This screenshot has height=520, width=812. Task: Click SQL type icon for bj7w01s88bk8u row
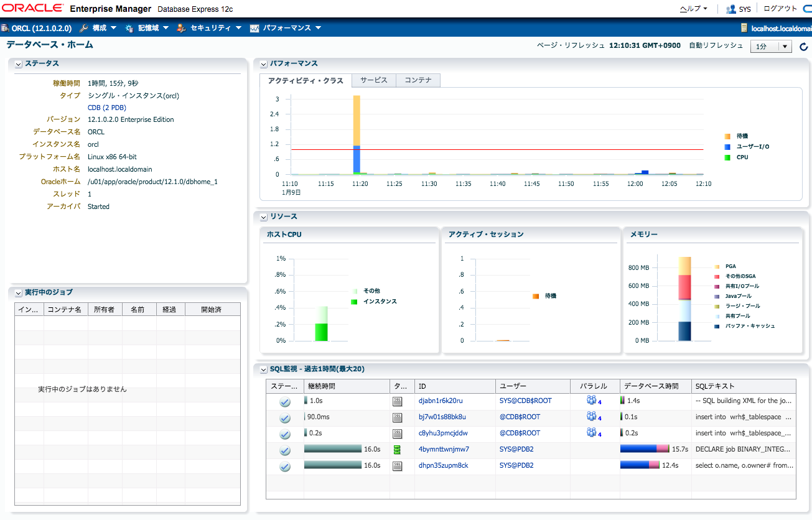pyautogui.click(x=398, y=417)
